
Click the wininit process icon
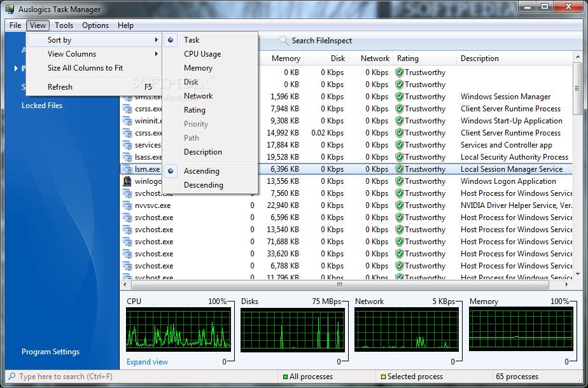point(127,121)
